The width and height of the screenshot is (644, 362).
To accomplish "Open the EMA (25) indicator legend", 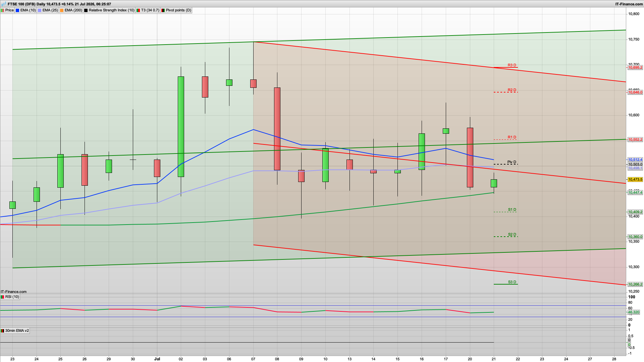I will pyautogui.click(x=50, y=10).
